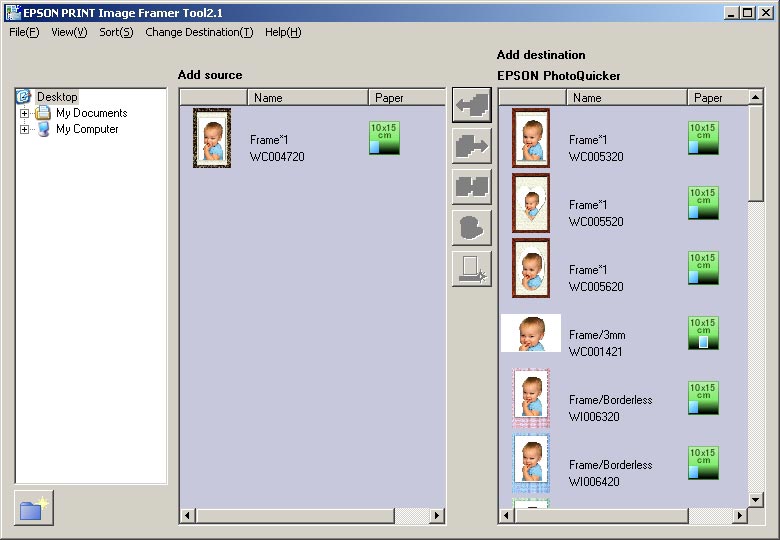Click the source list scroll-left arrow
780x540 pixels.
pos(188,516)
